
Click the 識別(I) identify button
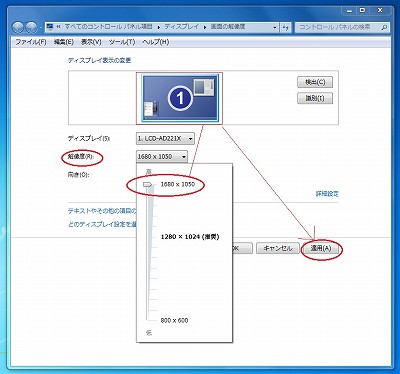point(315,98)
